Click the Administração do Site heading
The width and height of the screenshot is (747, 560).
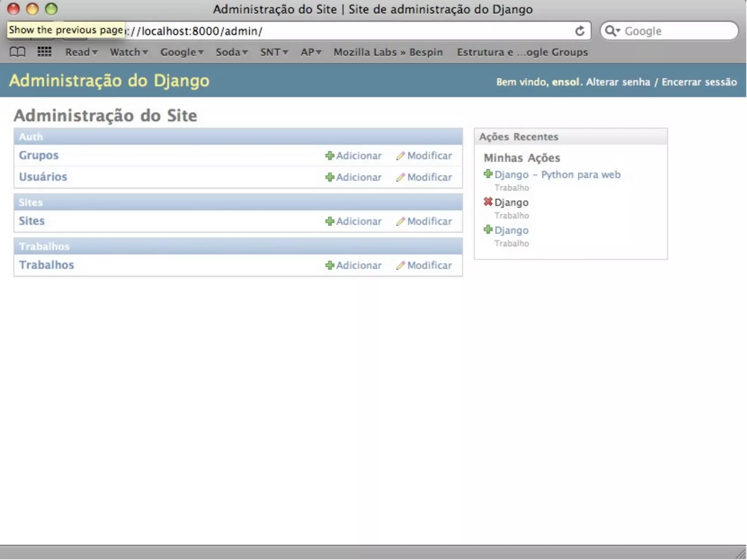[105, 116]
